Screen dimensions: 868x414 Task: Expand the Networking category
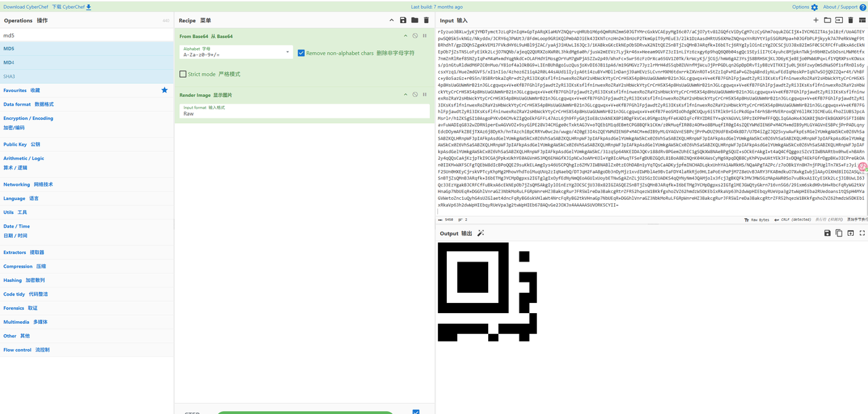(x=87, y=184)
